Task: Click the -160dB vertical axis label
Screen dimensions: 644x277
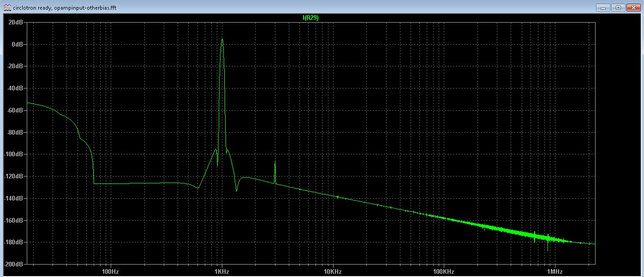Action: [x=14, y=221]
